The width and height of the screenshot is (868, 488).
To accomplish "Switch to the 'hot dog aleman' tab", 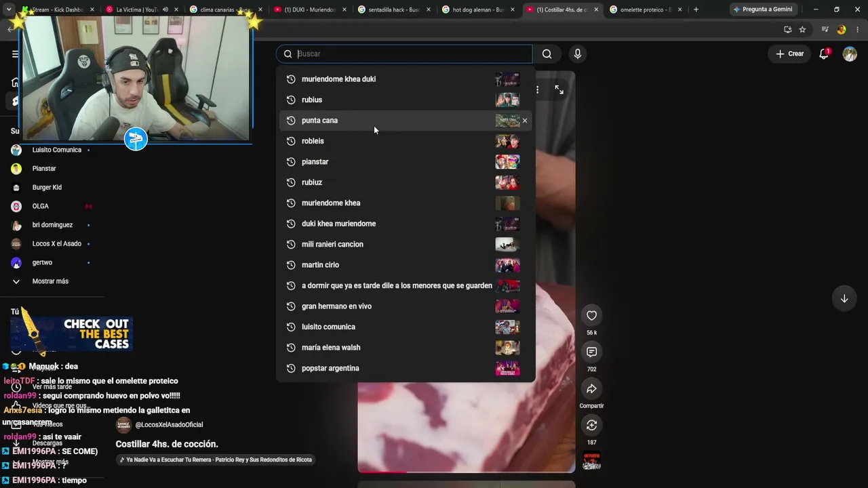I will (479, 9).
